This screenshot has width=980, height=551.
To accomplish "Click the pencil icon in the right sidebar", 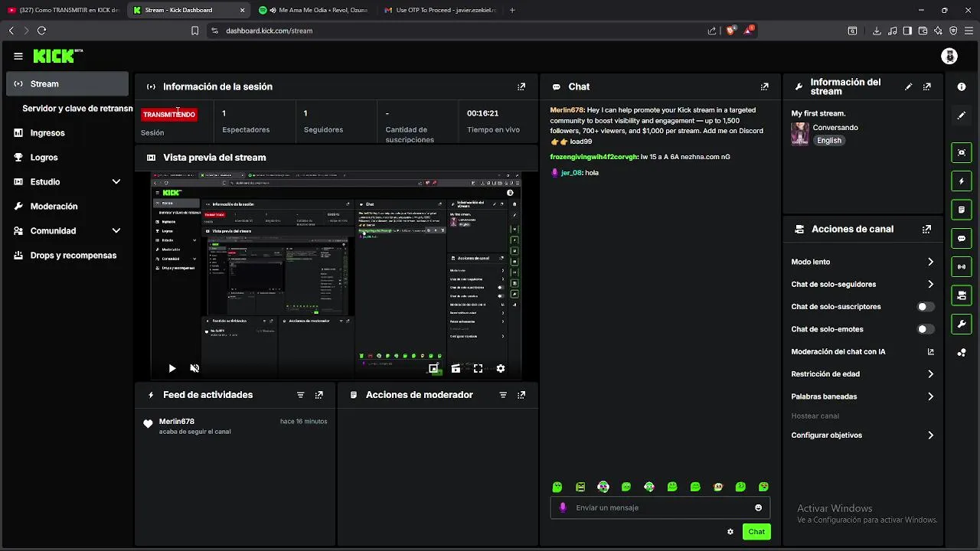I will (x=962, y=116).
